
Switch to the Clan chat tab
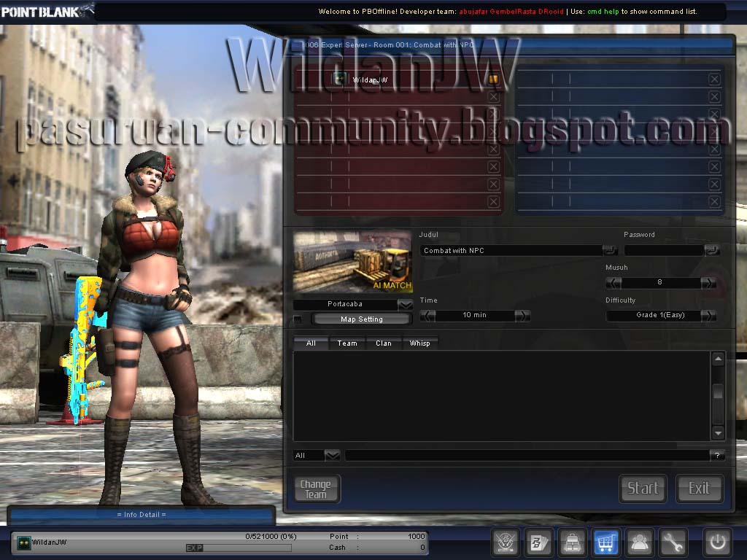pos(384,343)
